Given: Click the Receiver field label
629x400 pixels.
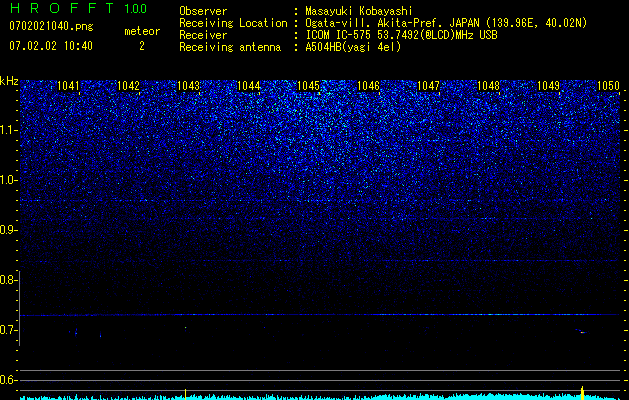Looking at the screenshot, I should pos(203,35).
